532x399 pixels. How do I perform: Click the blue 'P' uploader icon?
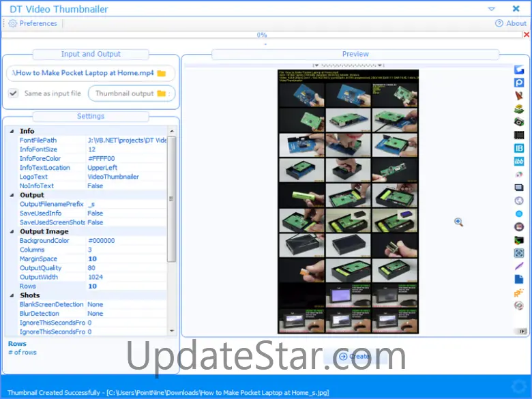point(519,83)
